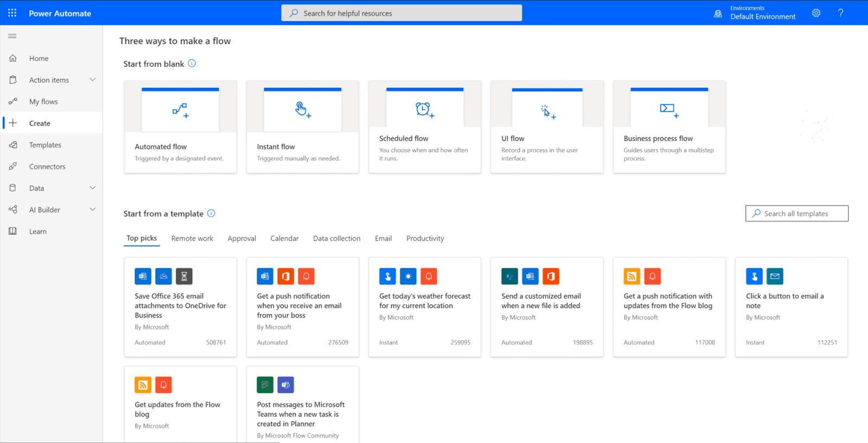Click the Action items clipboard icon
Image resolution: width=868 pixels, height=443 pixels.
coord(13,80)
